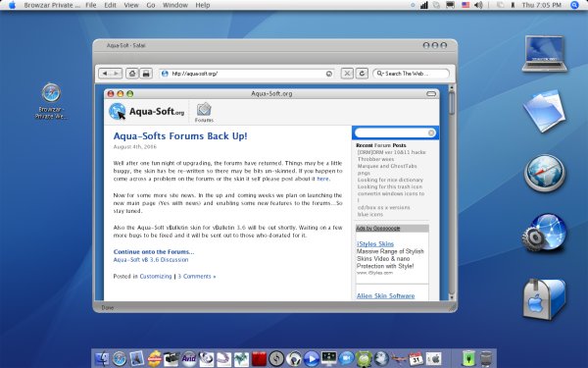The height and width of the screenshot is (368, 588).
Task: Click the volume speaker icon in the menu bar
Action: pyautogui.click(x=478, y=5)
